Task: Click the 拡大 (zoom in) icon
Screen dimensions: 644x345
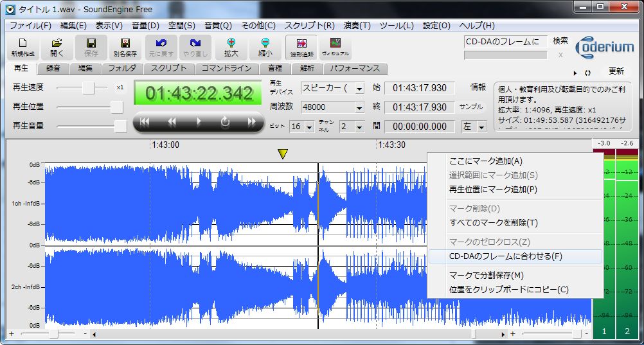Action: click(231, 48)
